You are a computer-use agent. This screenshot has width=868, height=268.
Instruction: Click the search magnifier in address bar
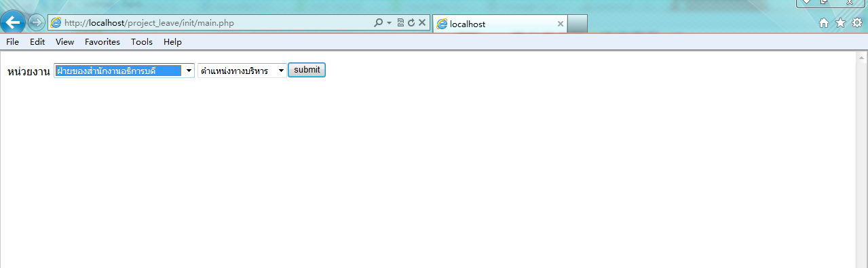379,23
